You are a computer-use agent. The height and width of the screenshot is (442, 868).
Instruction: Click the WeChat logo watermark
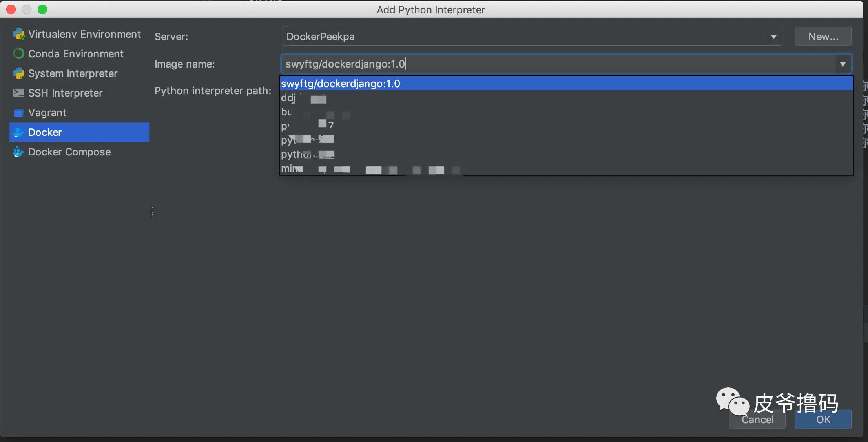point(732,401)
